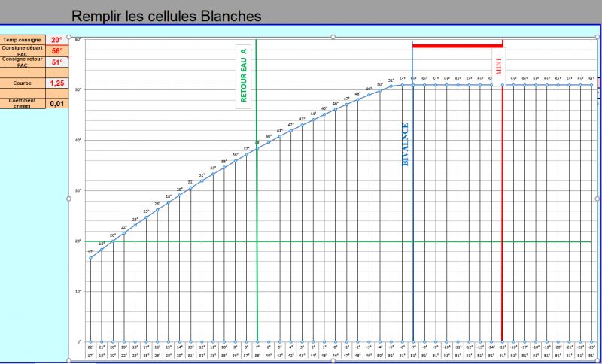The width and height of the screenshot is (602, 364).
Task: Select the Coefficient STIEBEL value 0,01
Action: 56,104
